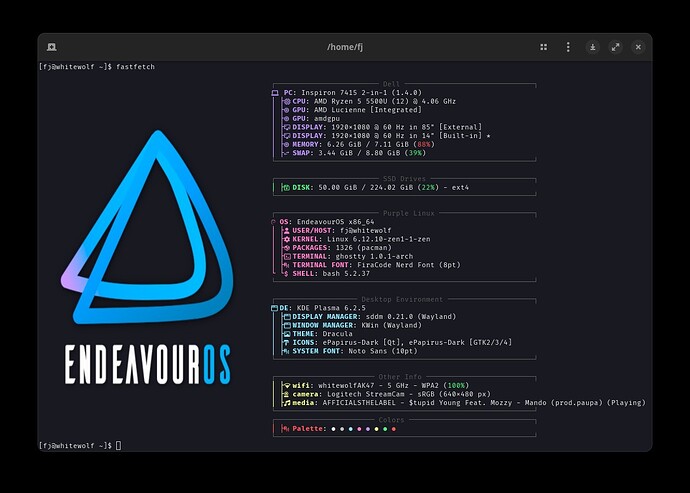
Task: Click the camera icon beside Logitech StreamCam
Action: coord(286,394)
